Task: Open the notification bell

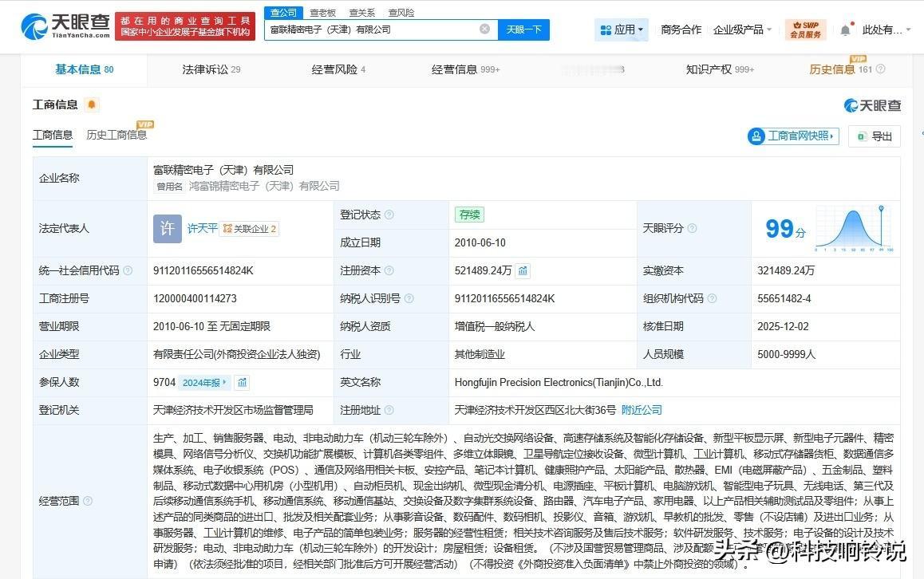Action: point(844,29)
